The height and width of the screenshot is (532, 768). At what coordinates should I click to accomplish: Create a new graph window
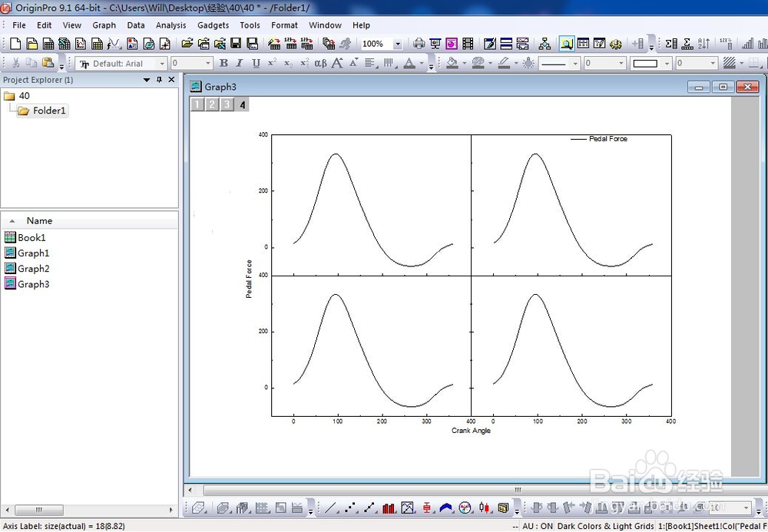81,44
